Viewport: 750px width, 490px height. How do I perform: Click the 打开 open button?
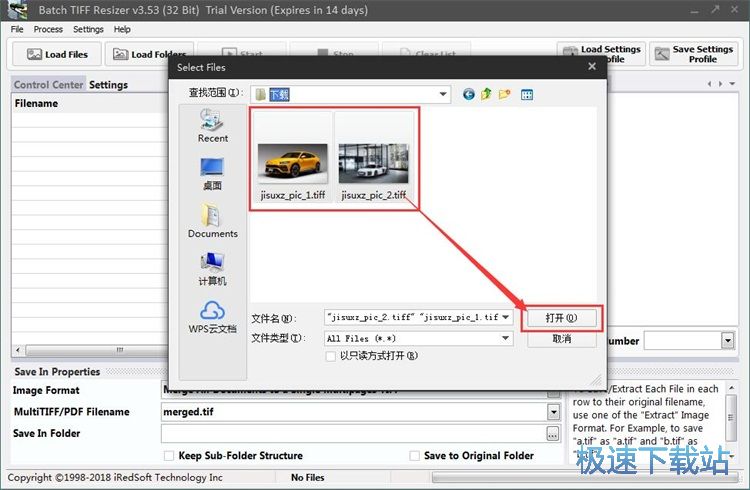click(562, 318)
